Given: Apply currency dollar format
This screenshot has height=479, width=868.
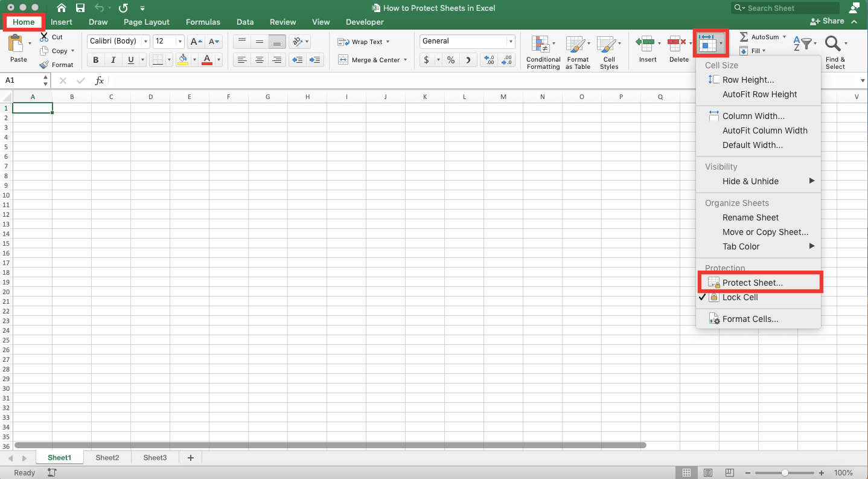Looking at the screenshot, I should [427, 60].
